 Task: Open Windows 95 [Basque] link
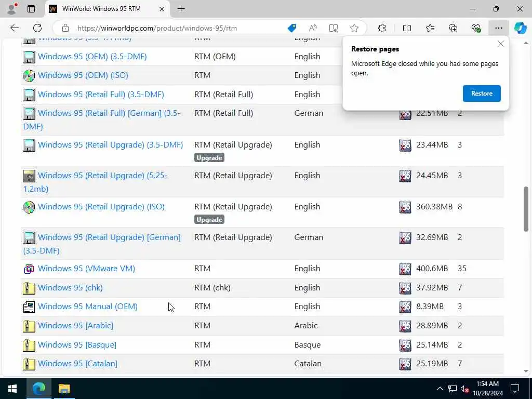click(x=77, y=345)
